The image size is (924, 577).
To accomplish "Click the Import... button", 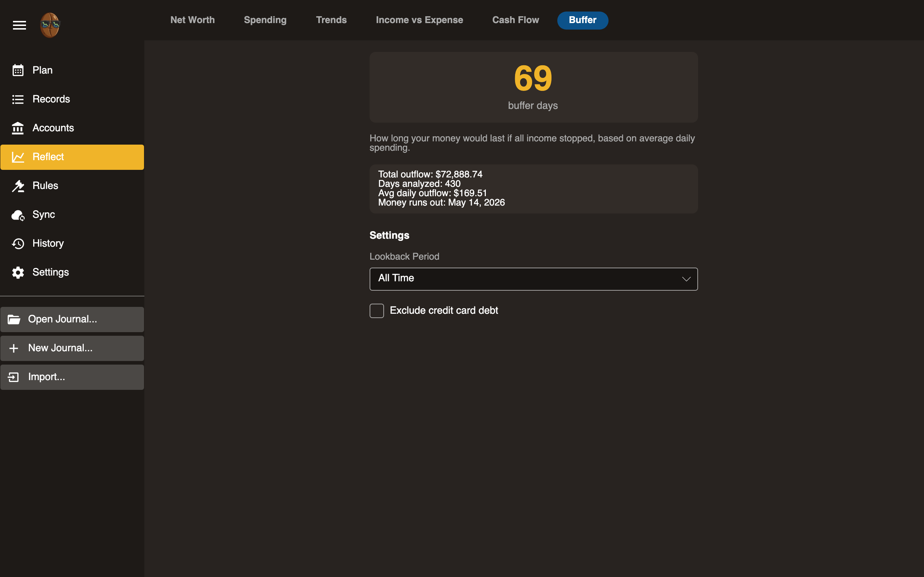I will coord(72,377).
